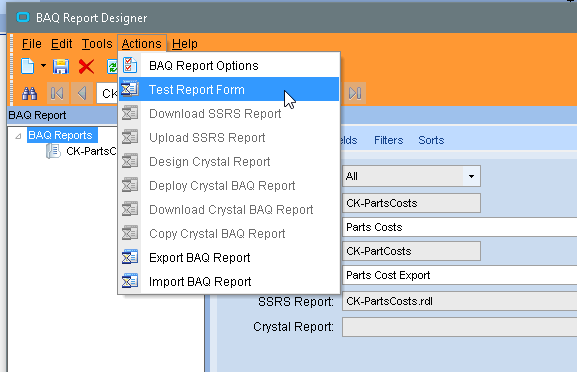Click the SSRS Report label
577x372 pixels.
pos(296,302)
